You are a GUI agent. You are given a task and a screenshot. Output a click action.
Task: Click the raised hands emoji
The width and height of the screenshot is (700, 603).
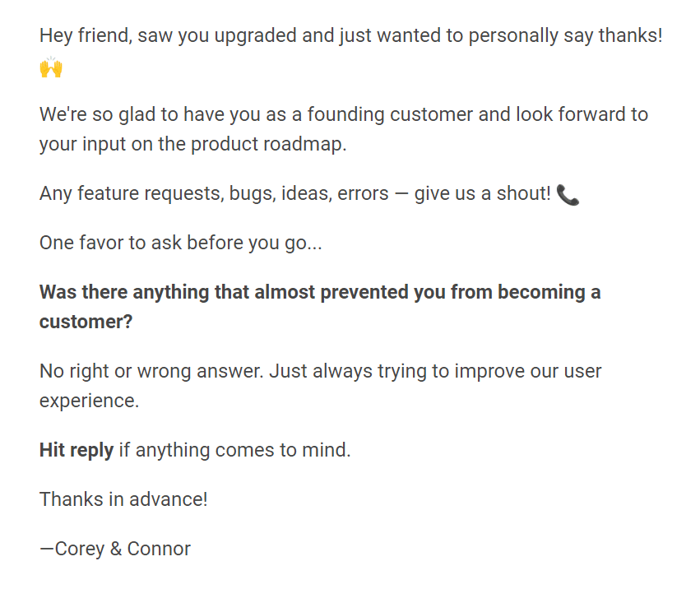51,67
